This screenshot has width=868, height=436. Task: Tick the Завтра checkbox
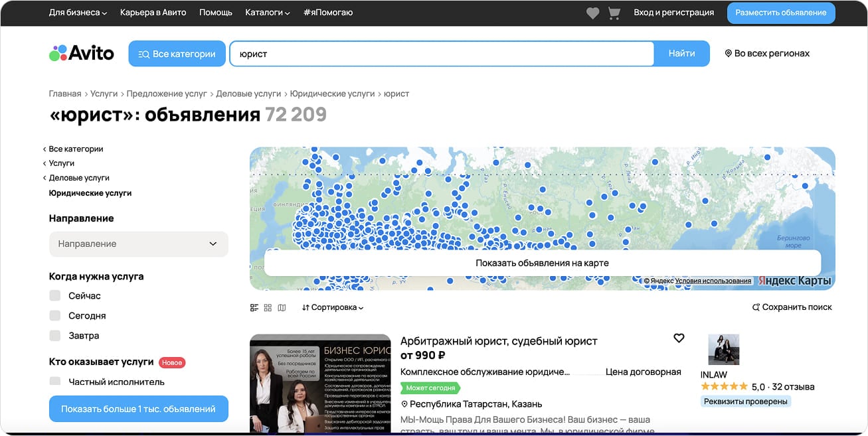click(55, 336)
